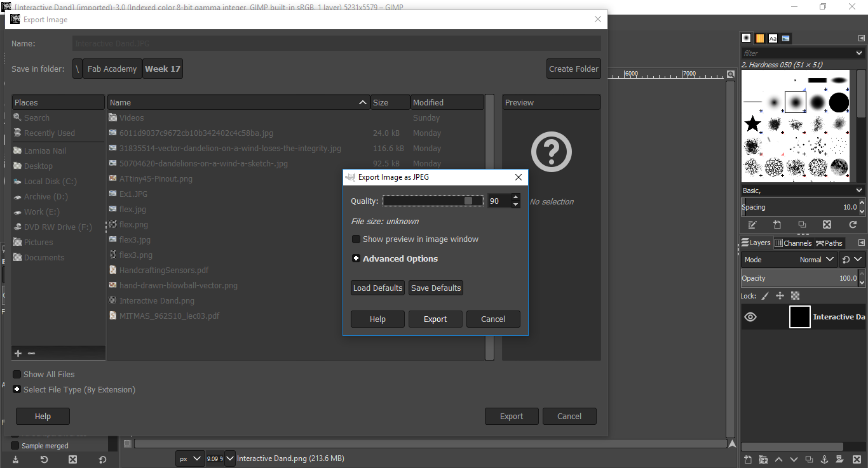Viewport: 868px width, 468px height.
Task: Hide the Interactive Dand layer with eye icon
Action: click(750, 317)
